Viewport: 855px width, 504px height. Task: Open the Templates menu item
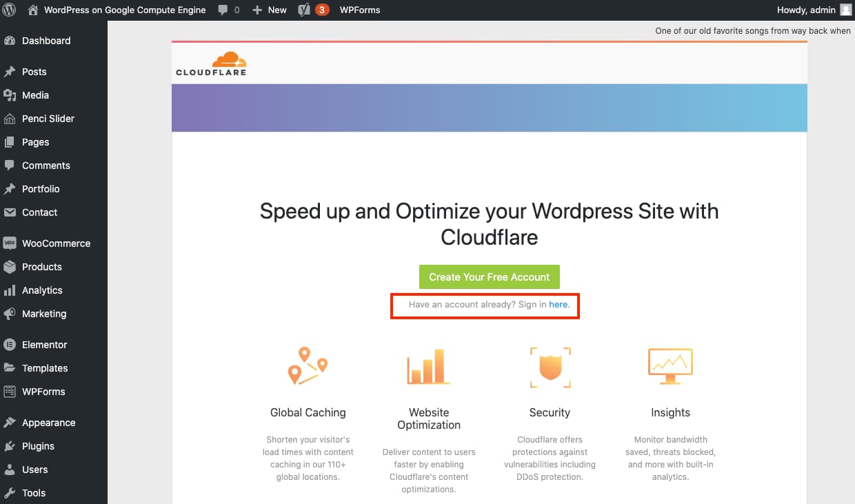pos(45,368)
